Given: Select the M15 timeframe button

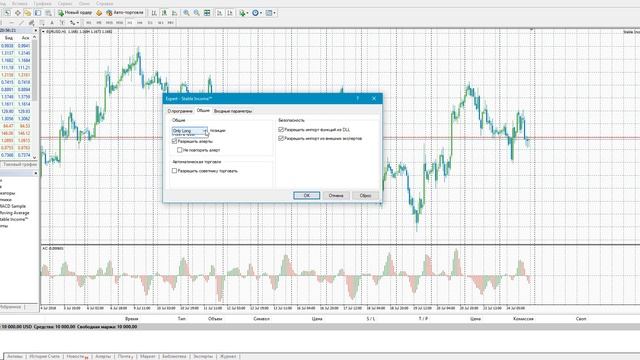Looking at the screenshot, I should 109,23.
